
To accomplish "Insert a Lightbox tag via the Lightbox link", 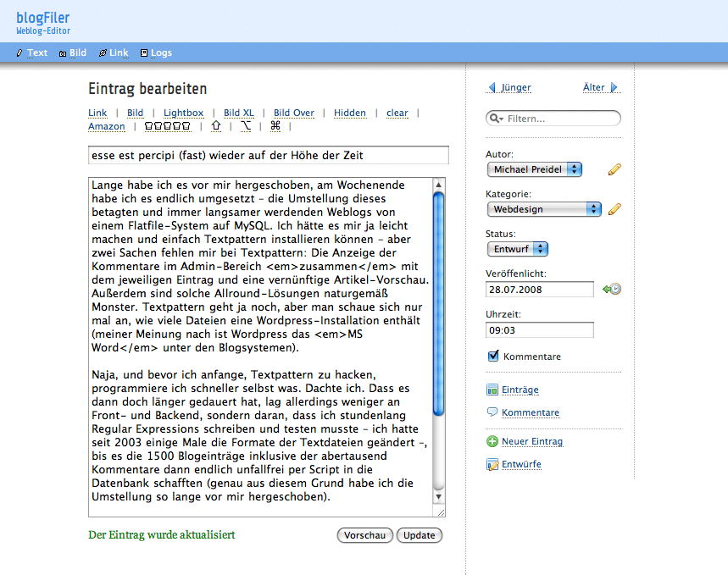I will coord(183,113).
